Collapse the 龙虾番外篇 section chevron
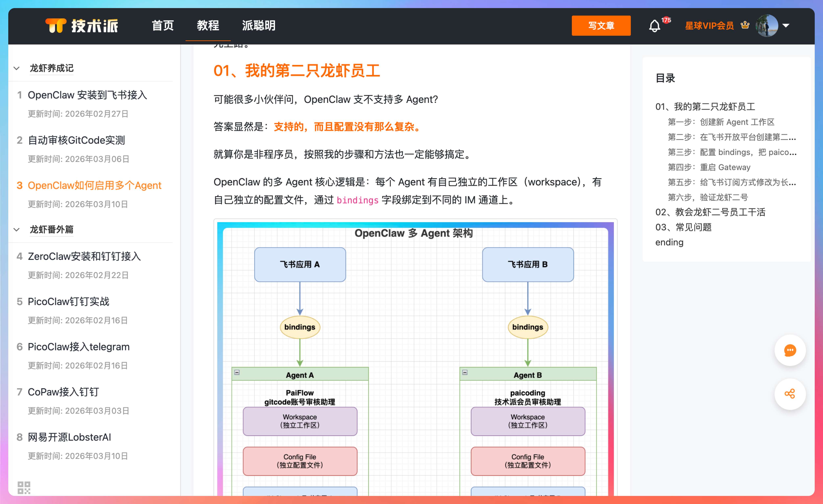Image resolution: width=823 pixels, height=504 pixels. 17,230
